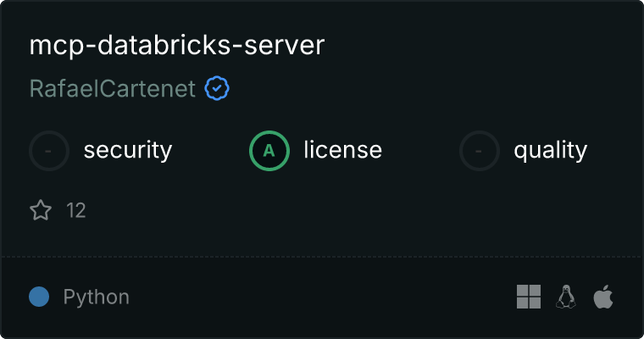The image size is (644, 339).
Task: Click the empty quality score circle
Action: [x=480, y=151]
